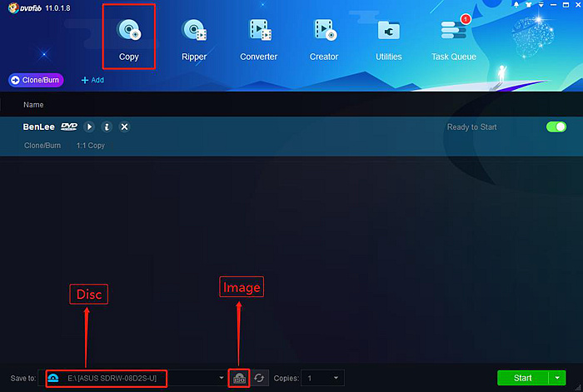Image resolution: width=583 pixels, height=392 pixels.
Task: Open the Utilities module
Action: [x=389, y=40]
